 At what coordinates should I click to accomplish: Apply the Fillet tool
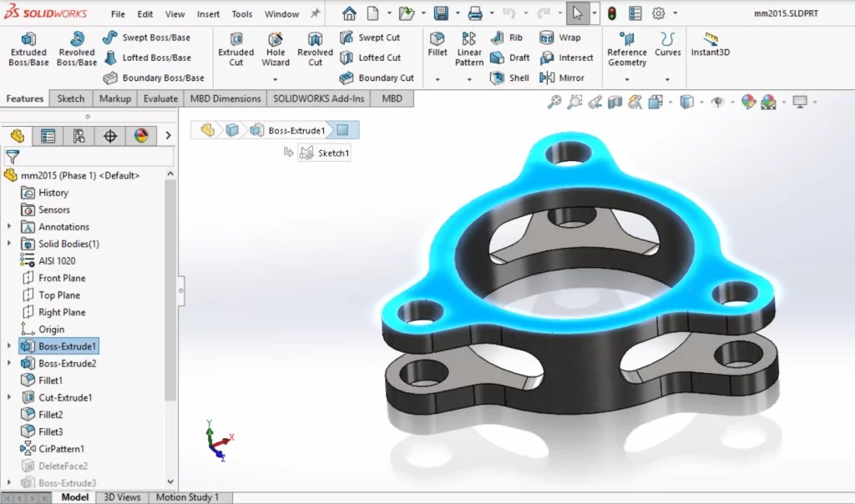pos(438,44)
